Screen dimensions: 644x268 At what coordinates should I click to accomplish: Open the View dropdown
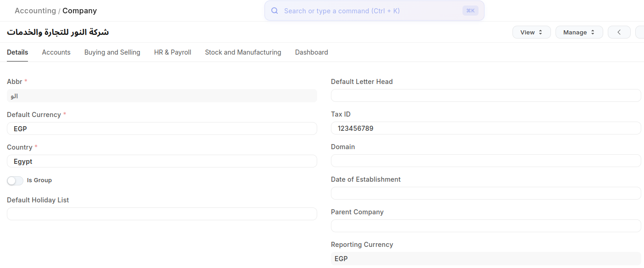(x=532, y=32)
